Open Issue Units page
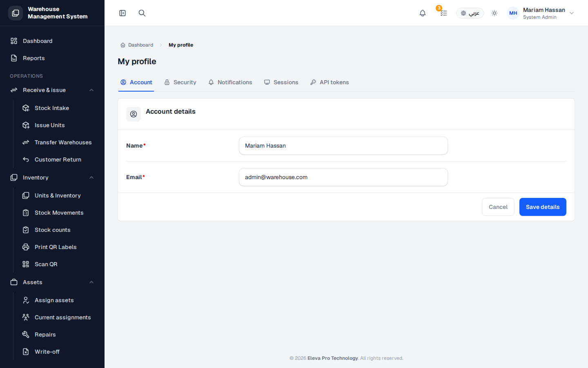 58,125
